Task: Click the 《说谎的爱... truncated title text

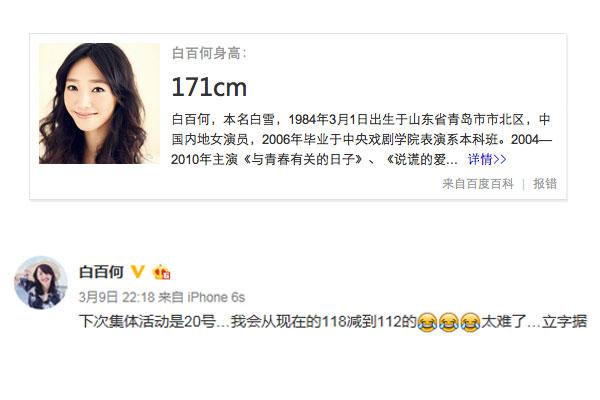Action: (421, 159)
